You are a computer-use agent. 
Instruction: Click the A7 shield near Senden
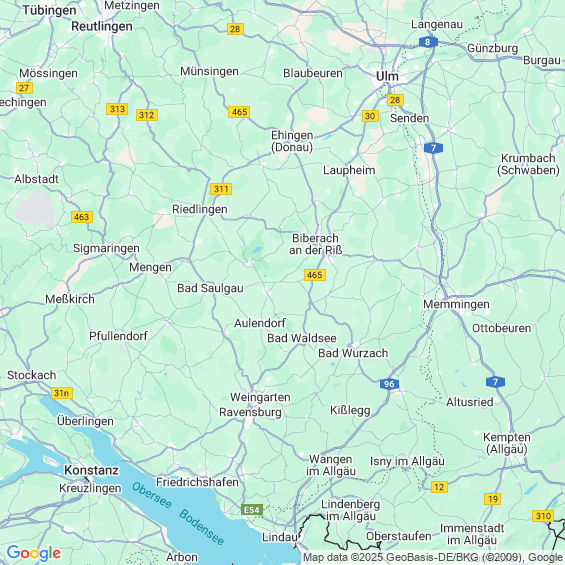(x=433, y=148)
